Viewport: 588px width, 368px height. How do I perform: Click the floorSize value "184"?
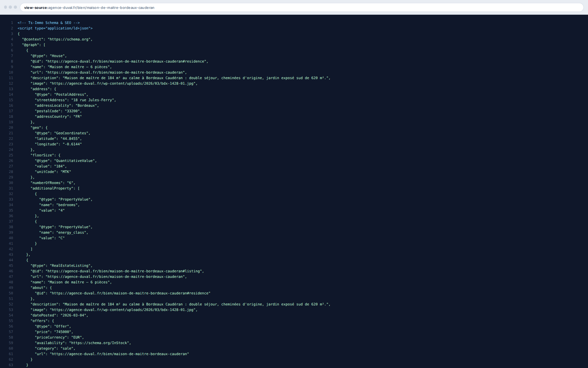(x=59, y=166)
